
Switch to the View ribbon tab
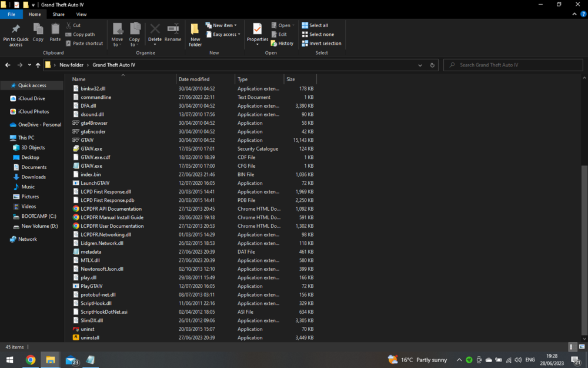[x=81, y=14]
